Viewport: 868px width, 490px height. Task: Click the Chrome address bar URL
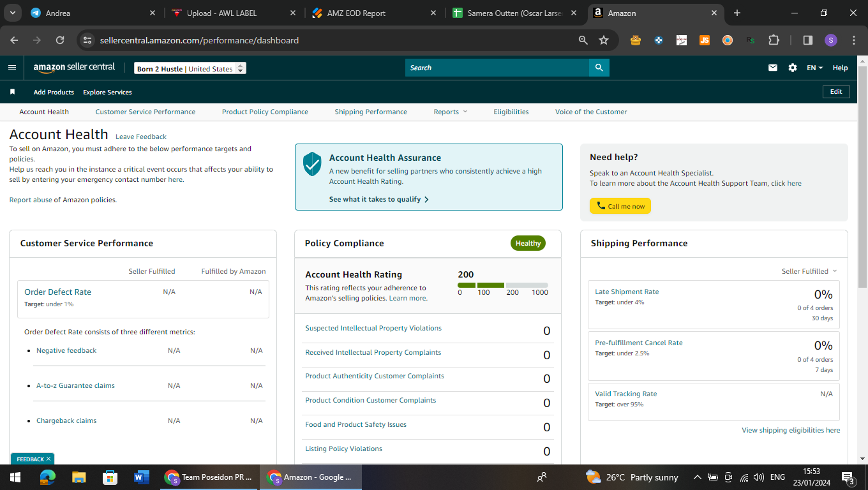[x=200, y=40]
